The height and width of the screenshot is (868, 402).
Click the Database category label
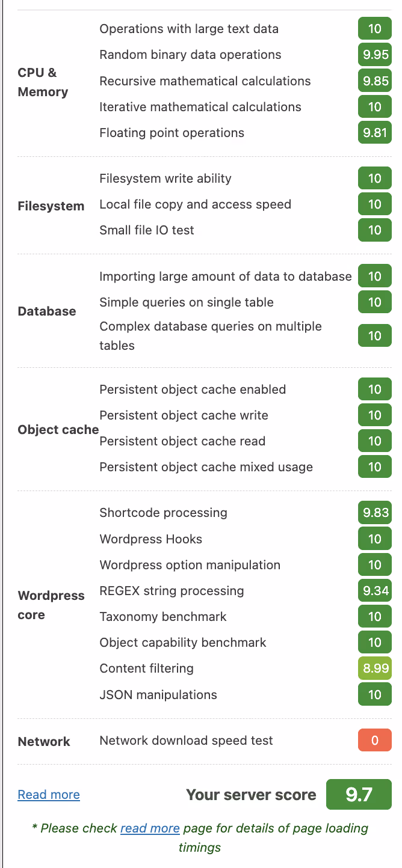click(47, 311)
